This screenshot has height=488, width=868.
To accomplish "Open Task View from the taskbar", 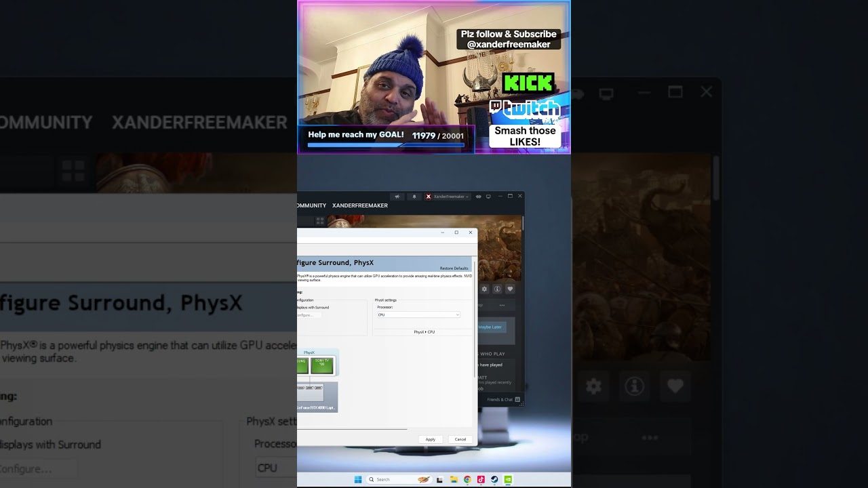I will (x=439, y=480).
